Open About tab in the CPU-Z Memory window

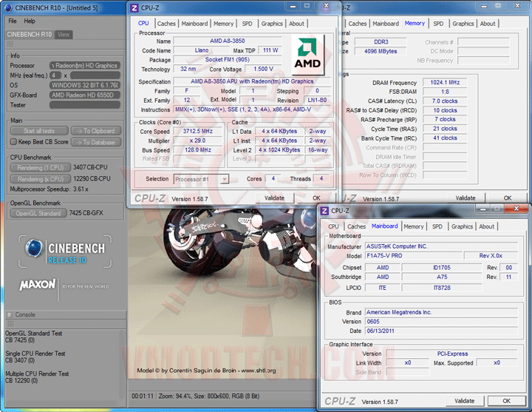click(488, 24)
